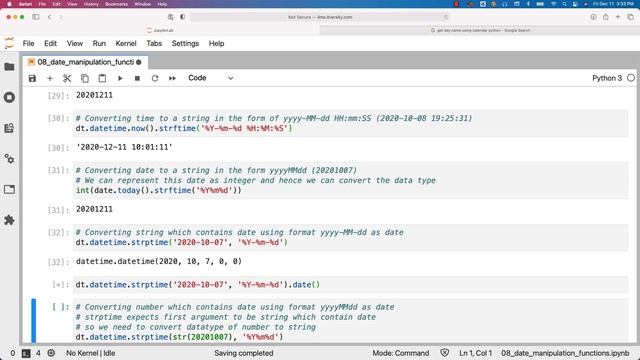
Task: Select the 08_date_manipulation_functi notebook tab
Action: click(85, 62)
